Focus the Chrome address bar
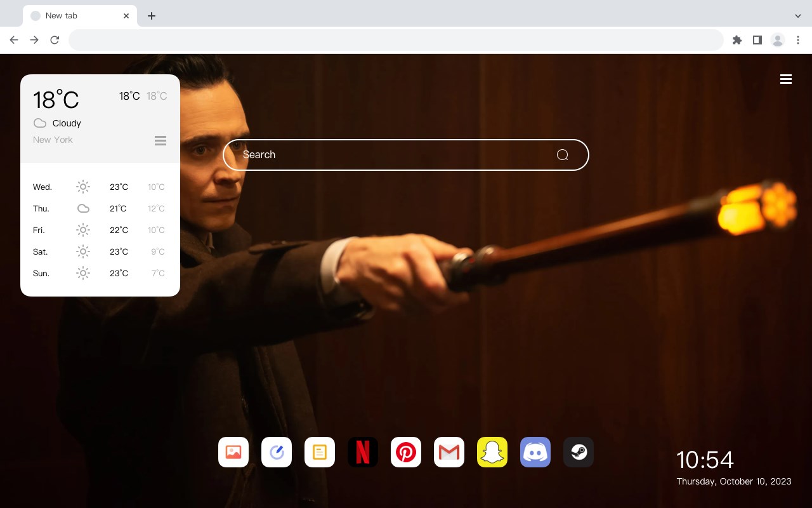Viewport: 812px width, 508px height. click(x=396, y=40)
